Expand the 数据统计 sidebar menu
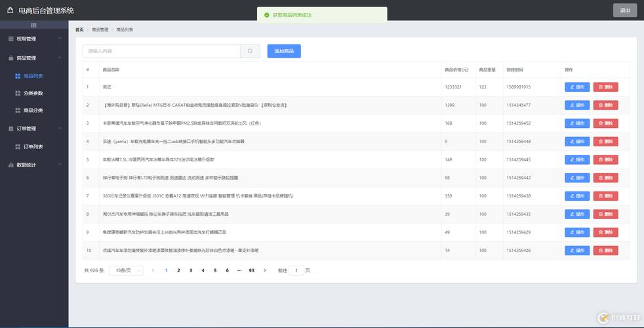 pyautogui.click(x=34, y=165)
